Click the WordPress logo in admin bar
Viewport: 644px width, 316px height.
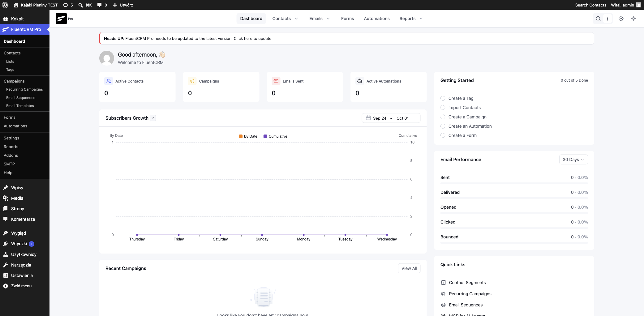click(x=5, y=5)
